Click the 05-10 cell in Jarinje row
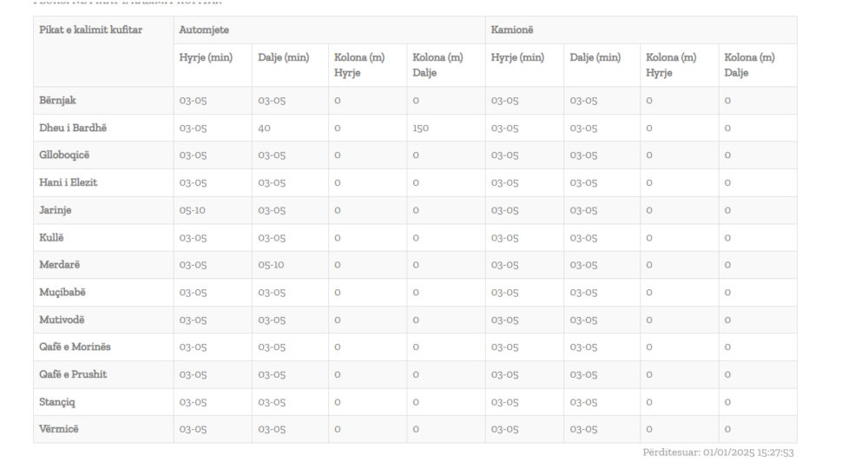 pos(193,211)
